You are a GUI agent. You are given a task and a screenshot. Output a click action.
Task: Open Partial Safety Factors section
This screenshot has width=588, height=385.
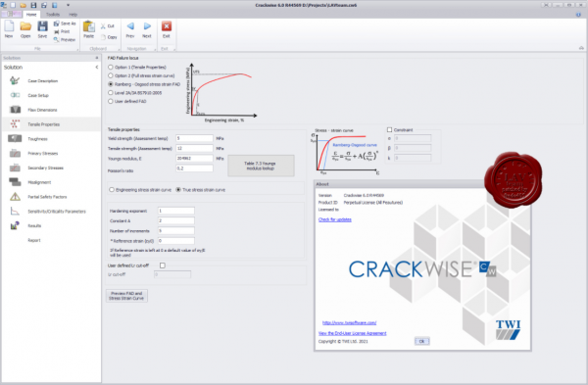pyautogui.click(x=47, y=197)
